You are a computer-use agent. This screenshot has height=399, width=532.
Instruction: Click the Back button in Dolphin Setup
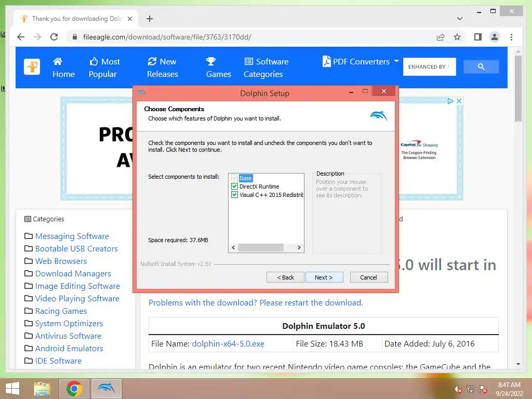tap(285, 277)
